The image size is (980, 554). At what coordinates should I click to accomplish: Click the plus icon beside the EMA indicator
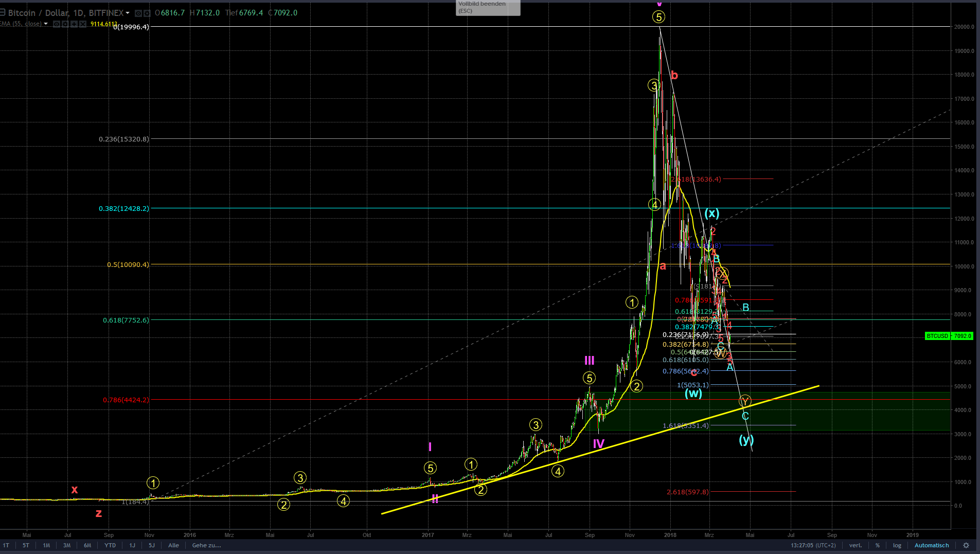[74, 24]
